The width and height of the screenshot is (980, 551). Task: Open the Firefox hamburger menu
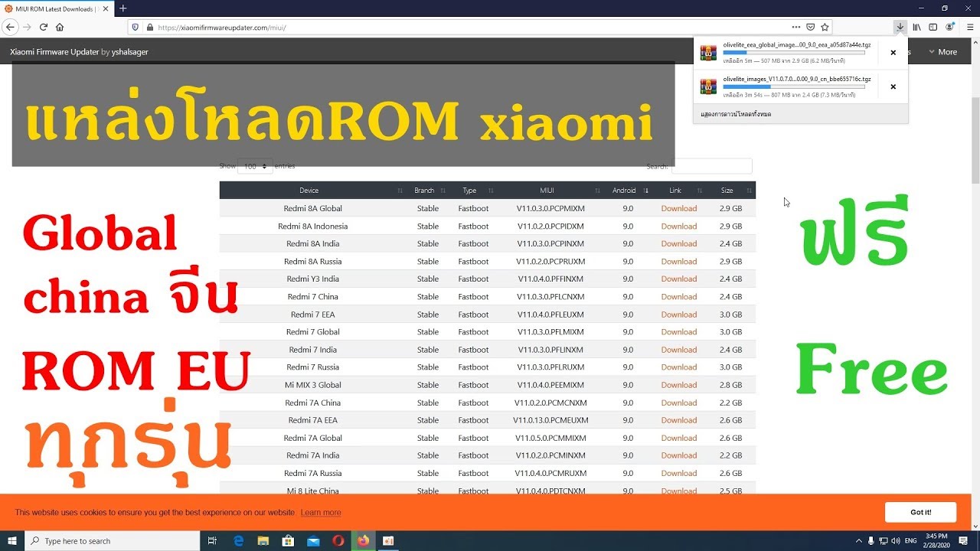970,27
